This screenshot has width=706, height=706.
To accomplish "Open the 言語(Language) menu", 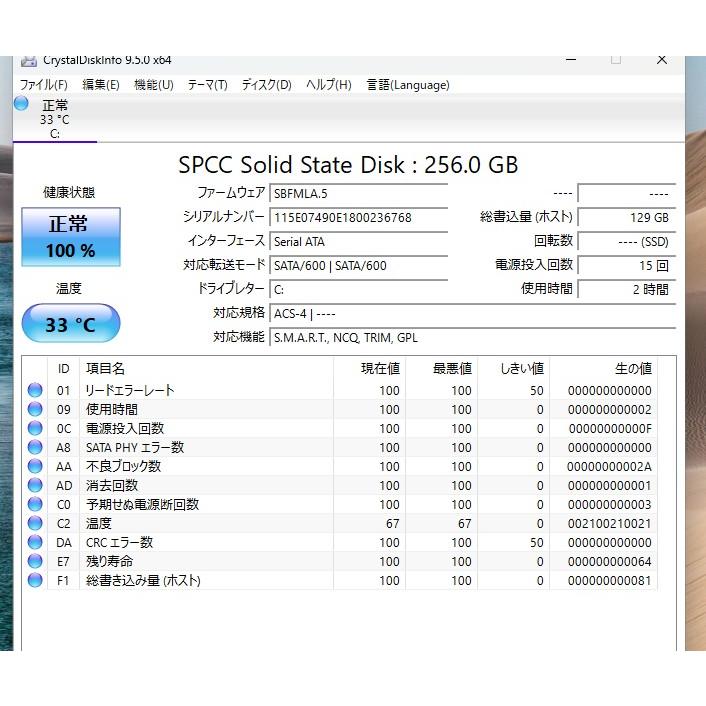I will 408,85.
